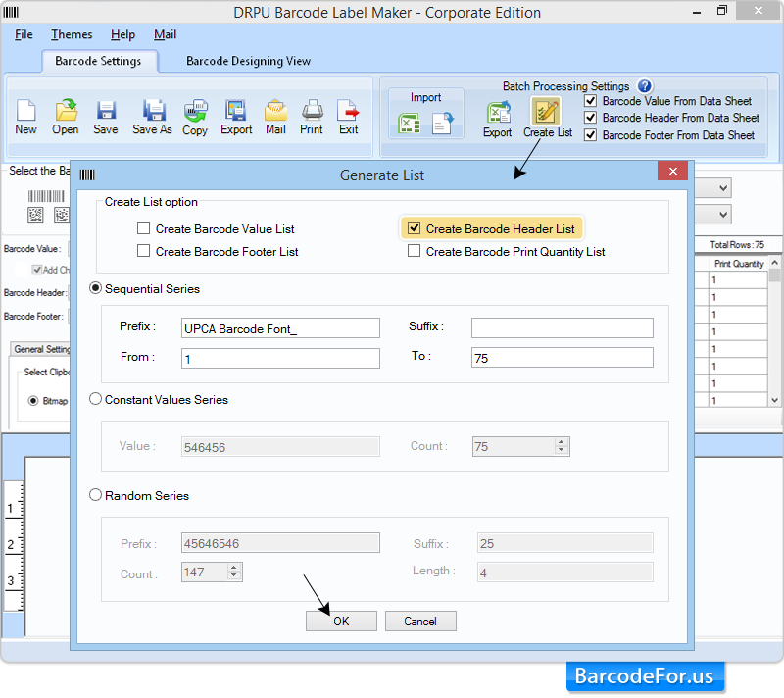This screenshot has height=698, width=784.
Task: Check Create Barcode Print Quantity List
Action: pos(414,251)
